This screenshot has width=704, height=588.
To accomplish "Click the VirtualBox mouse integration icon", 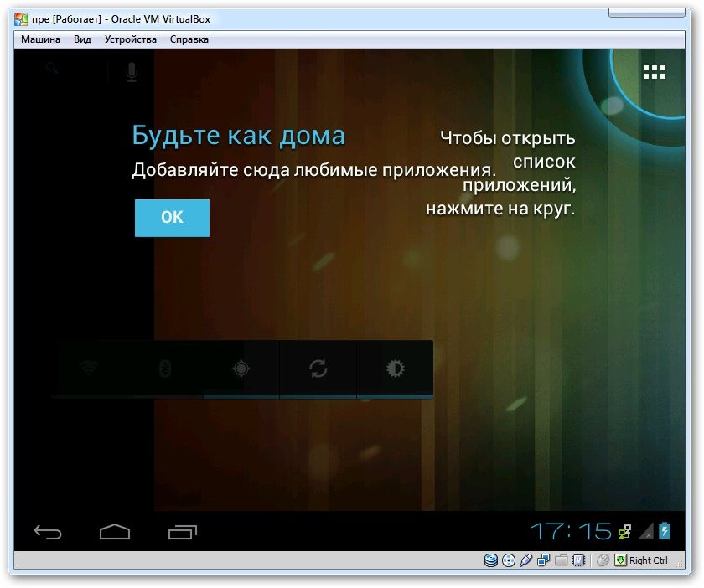I will click(603, 560).
